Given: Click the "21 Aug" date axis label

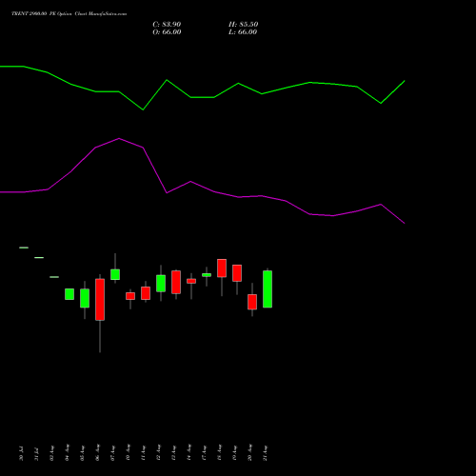Looking at the screenshot, I should tap(265, 453).
